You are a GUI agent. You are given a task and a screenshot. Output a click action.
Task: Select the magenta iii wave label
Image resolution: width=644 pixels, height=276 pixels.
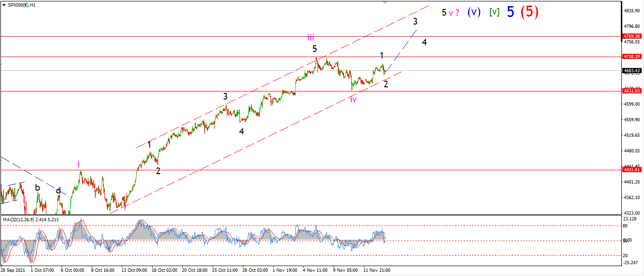click(310, 38)
